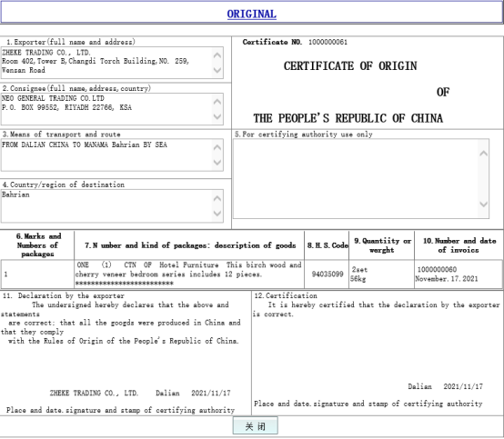Image resolution: width=504 pixels, height=439 pixels.
Task: Click exporter signature line ZHEKE TRADING Dalian 2021/11/17
Action: click(x=140, y=393)
